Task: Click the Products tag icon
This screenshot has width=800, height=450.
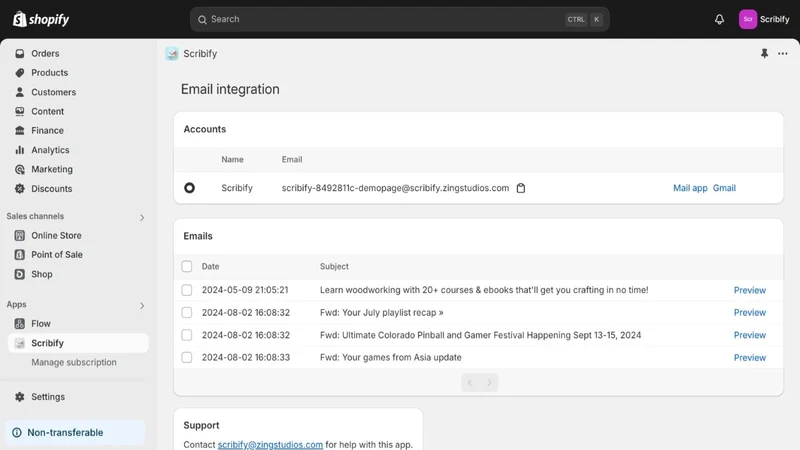Action: (x=19, y=72)
